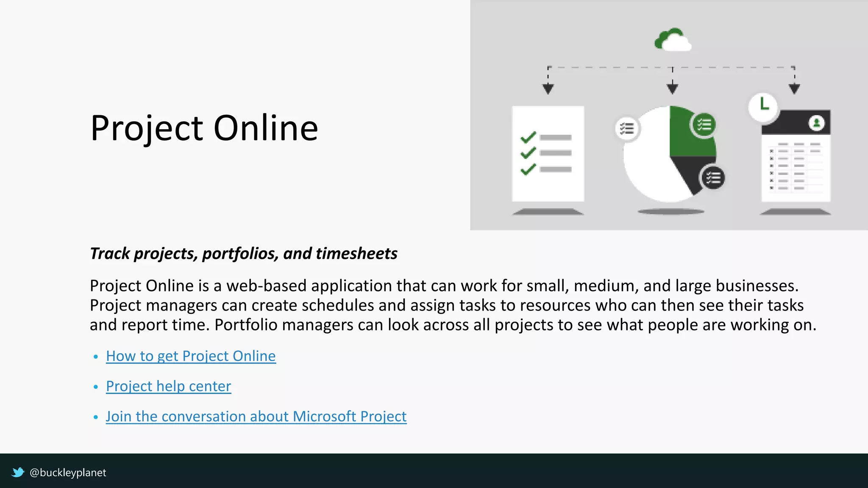This screenshot has width=868, height=488.
Task: Click the timesheet table graphic
Action: (796, 156)
